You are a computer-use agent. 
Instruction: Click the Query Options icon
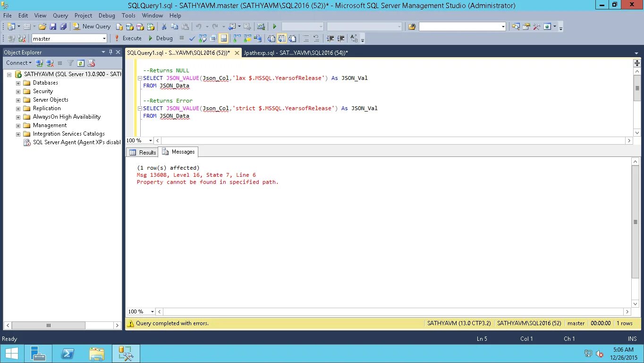tap(213, 38)
